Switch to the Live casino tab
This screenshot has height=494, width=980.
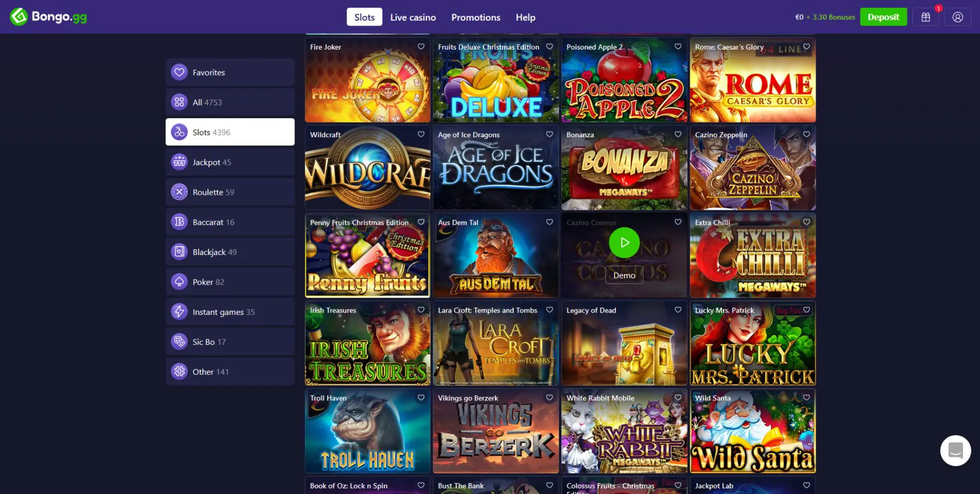413,17
